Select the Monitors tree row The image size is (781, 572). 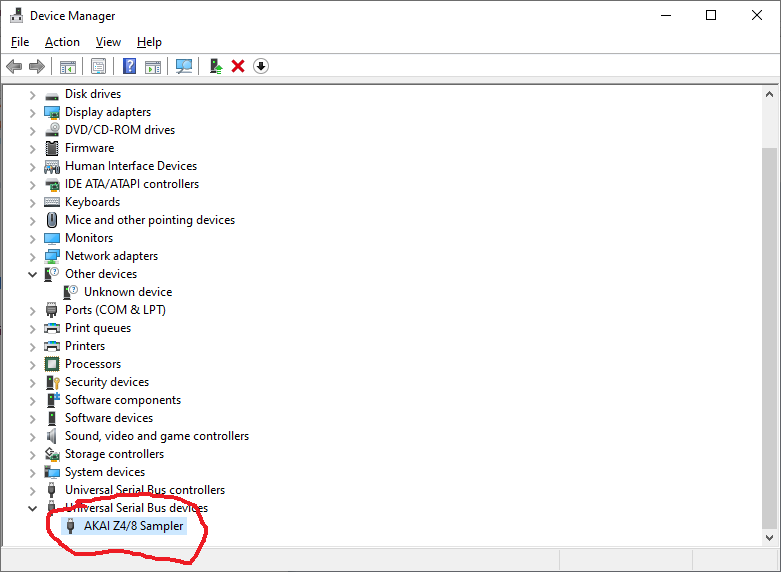(89, 238)
